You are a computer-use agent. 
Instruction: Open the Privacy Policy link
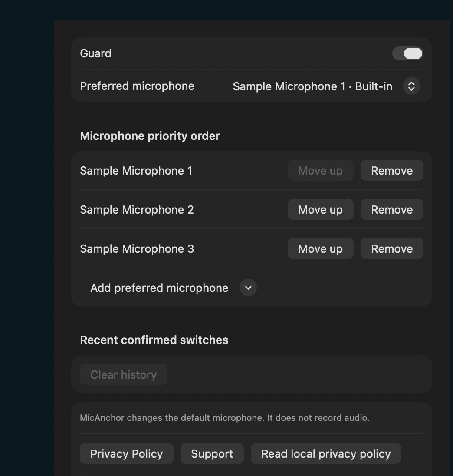(x=127, y=453)
